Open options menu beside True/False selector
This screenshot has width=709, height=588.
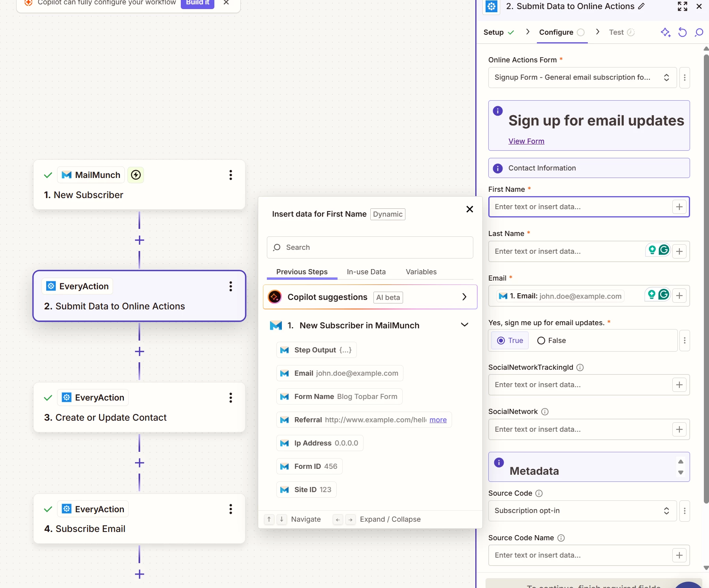tap(685, 341)
